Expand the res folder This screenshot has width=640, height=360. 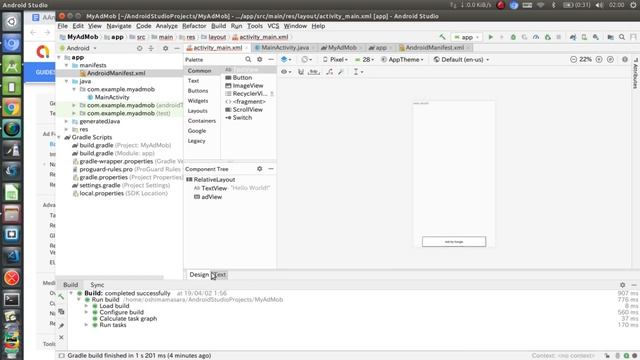click(67, 129)
